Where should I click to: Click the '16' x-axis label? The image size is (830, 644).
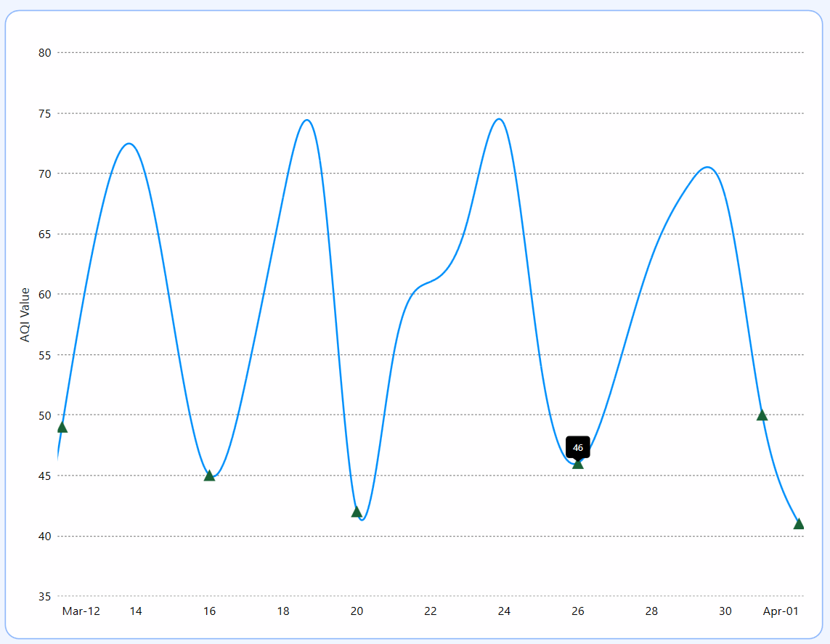(210, 611)
